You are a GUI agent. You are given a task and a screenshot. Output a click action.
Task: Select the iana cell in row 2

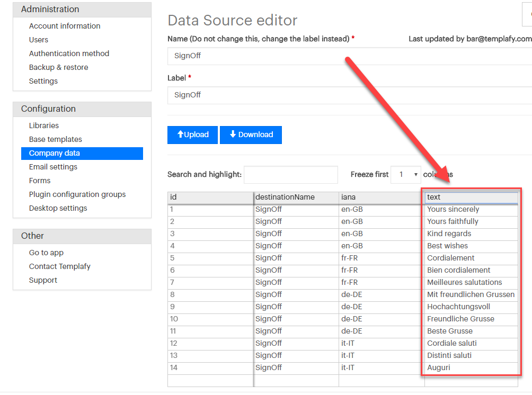pyautogui.click(x=382, y=222)
